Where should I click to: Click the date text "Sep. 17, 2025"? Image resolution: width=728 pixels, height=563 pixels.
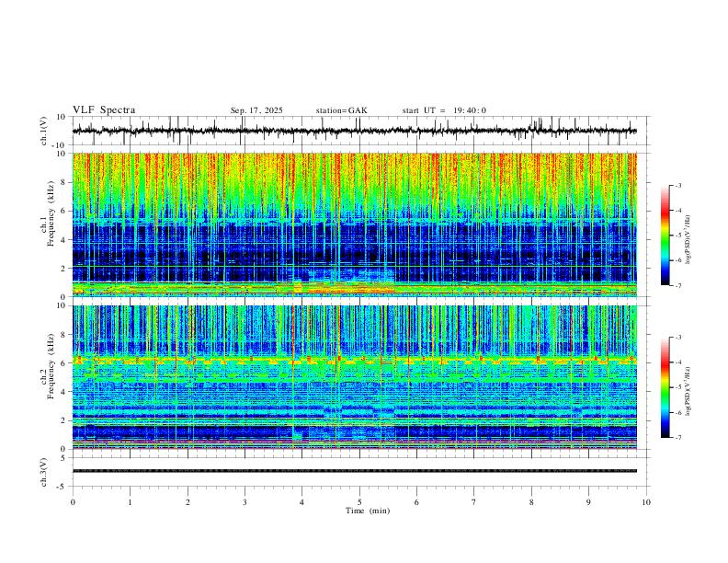coord(256,110)
